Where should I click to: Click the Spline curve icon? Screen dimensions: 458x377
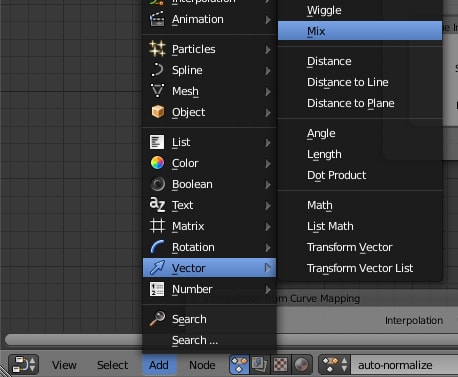click(157, 70)
